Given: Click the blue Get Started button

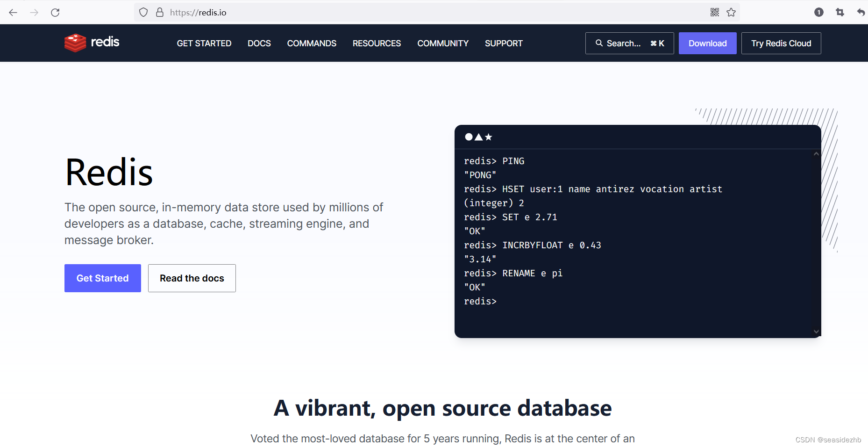Looking at the screenshot, I should tap(103, 278).
